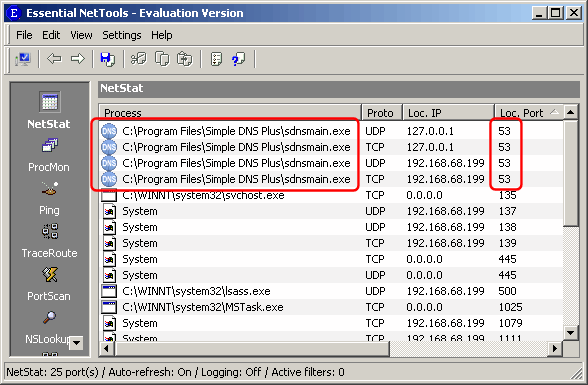Click the horizontal scrollbar thumb
This screenshot has width=588, height=385.
click(252, 349)
